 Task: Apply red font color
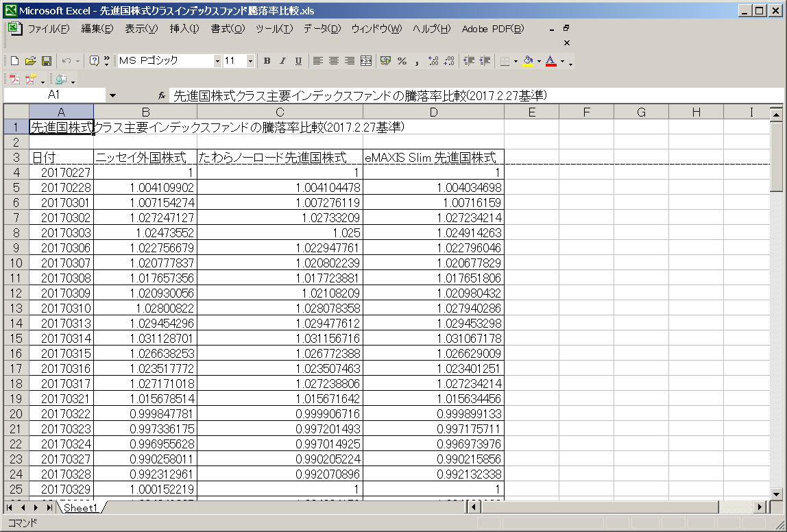pos(550,61)
